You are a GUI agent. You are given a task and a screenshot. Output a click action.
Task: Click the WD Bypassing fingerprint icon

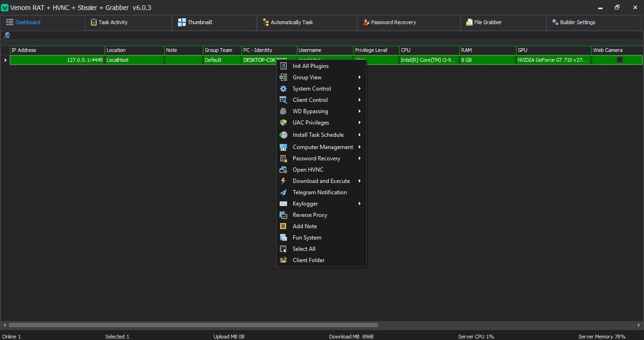[283, 111]
